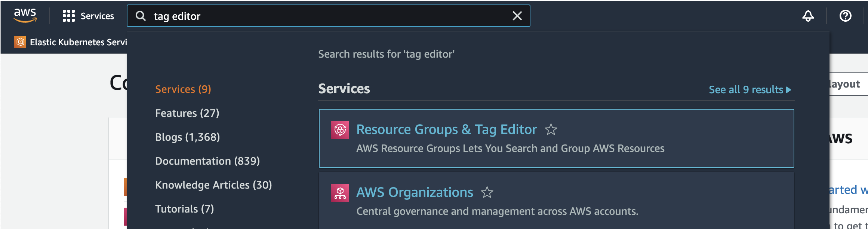Click the Elastic Kubernetes Service icon
The image size is (868, 229).
(x=20, y=42)
